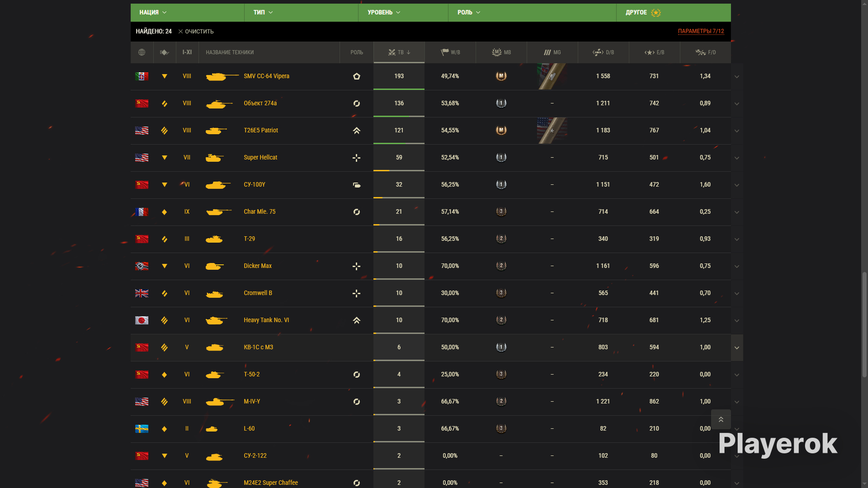The image size is (868, 488).
Task: Expand SMV CC-64 Vipera row details
Action: coord(737,77)
